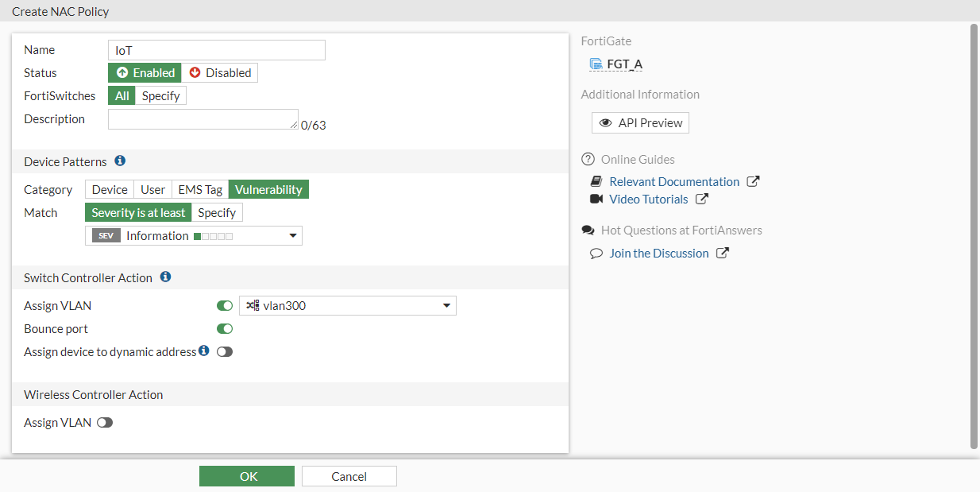Click OK to save the NAC policy
Image resolution: width=980 pixels, height=492 pixels.
[x=246, y=475]
